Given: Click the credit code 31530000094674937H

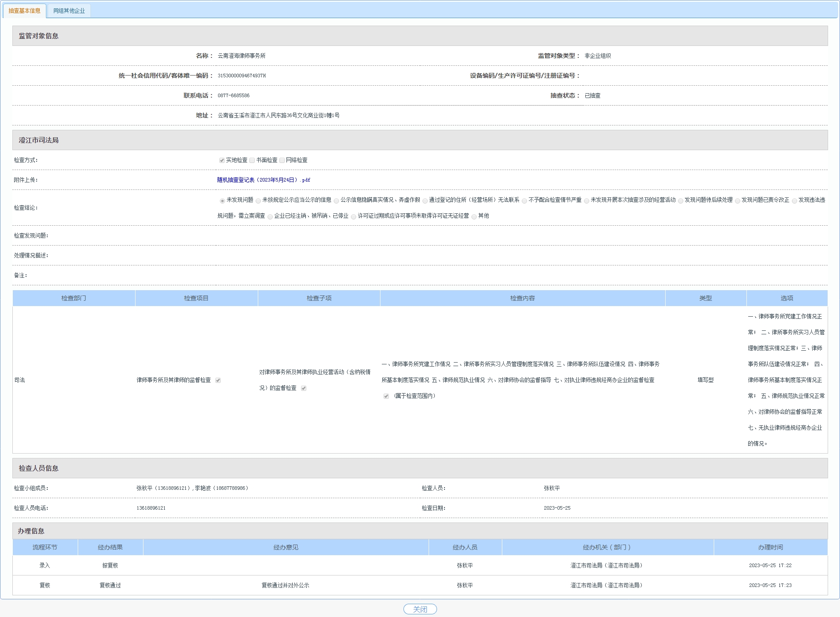Looking at the screenshot, I should point(241,76).
